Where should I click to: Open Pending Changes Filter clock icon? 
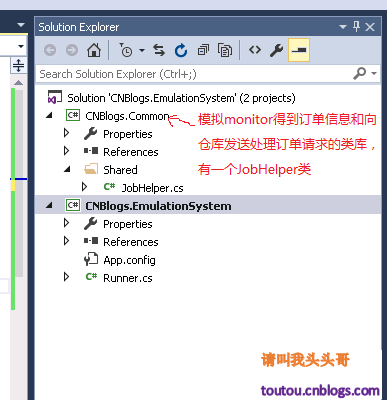126,50
